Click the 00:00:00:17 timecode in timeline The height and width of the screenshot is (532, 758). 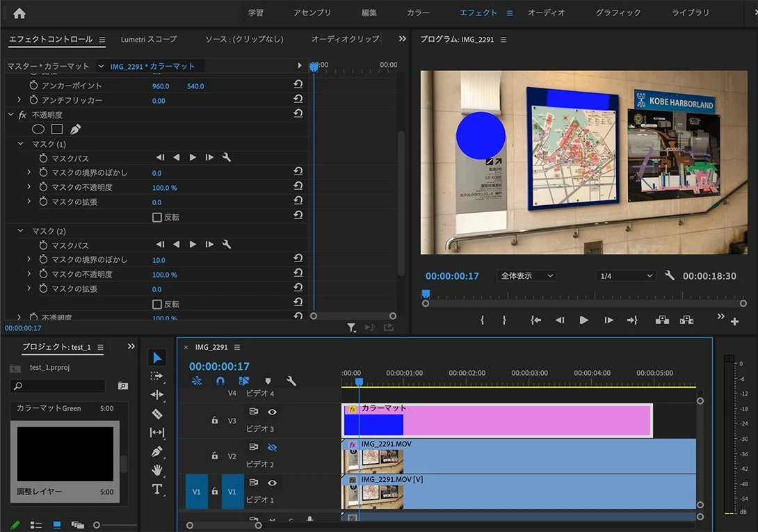point(220,366)
